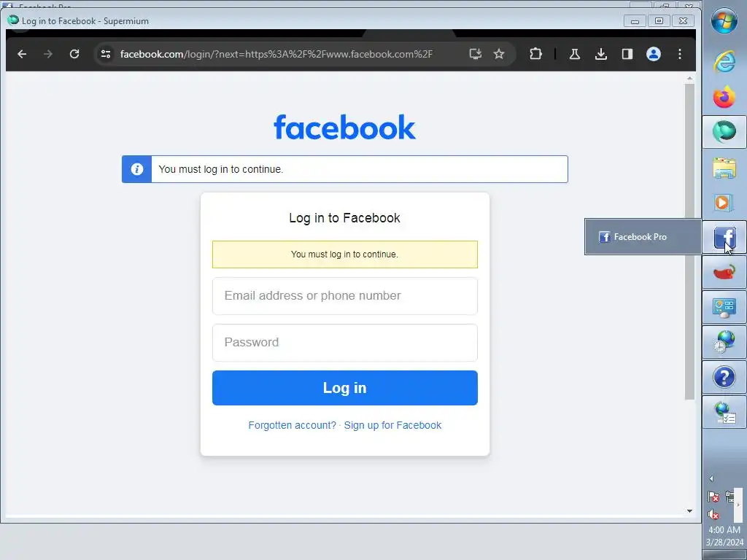Open the globe with checklist taskbar icon
The image size is (747, 560).
(724, 413)
